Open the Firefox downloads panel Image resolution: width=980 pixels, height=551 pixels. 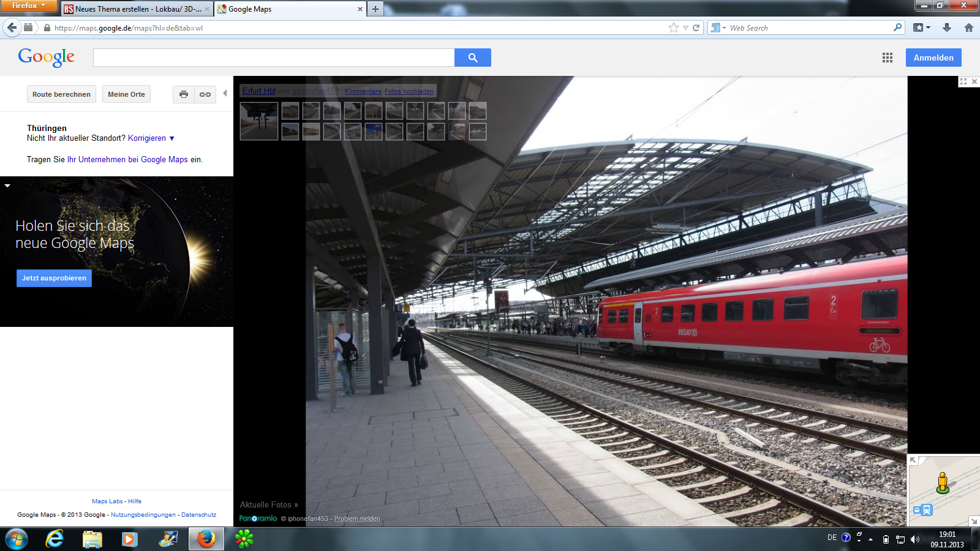click(947, 28)
